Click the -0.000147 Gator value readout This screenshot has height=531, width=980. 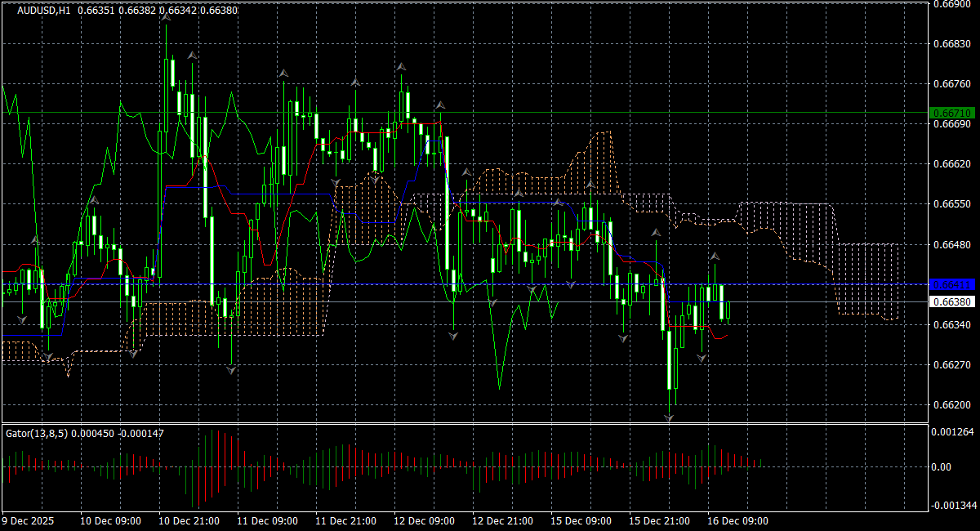click(x=142, y=433)
